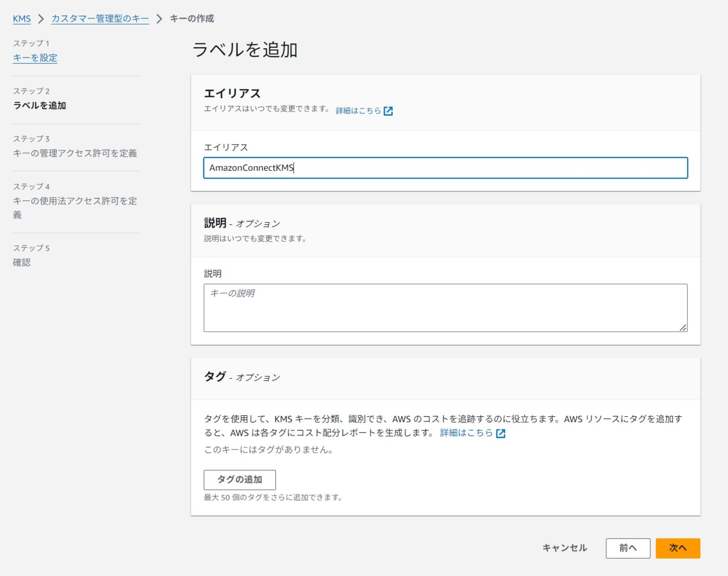Proceed with the 次へ button
The image size is (728, 576).
[x=678, y=548]
